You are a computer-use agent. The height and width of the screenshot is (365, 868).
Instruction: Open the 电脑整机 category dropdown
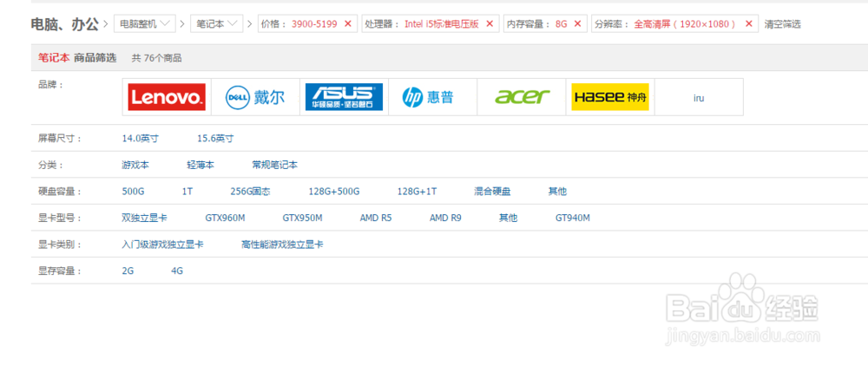pos(145,23)
